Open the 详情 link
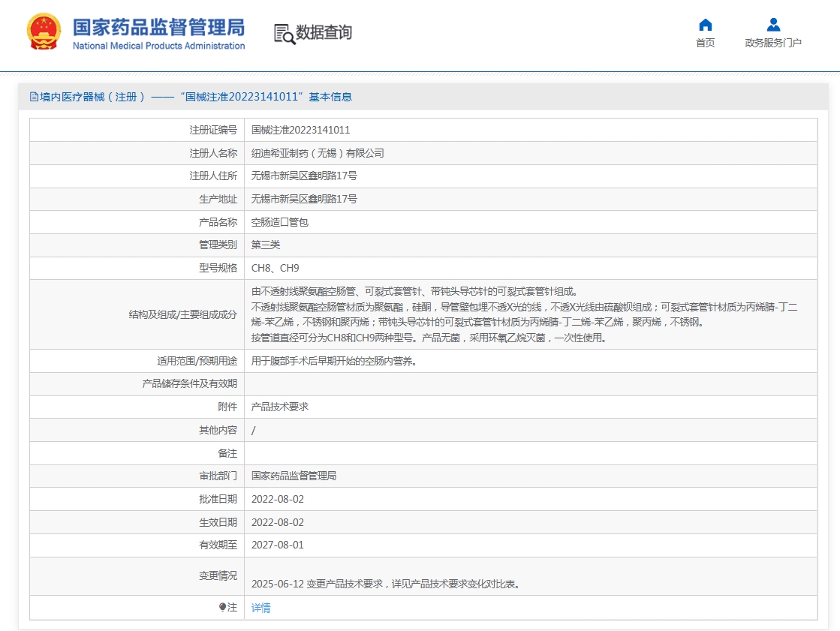The image size is (840, 631). point(261,608)
